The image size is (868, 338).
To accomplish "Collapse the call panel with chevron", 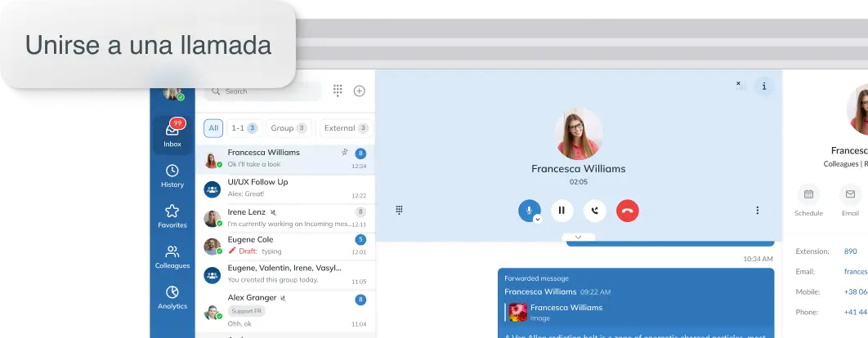I will point(578,237).
